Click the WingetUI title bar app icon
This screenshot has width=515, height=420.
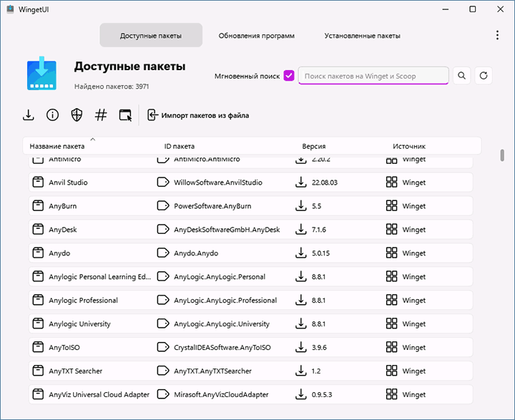point(10,9)
